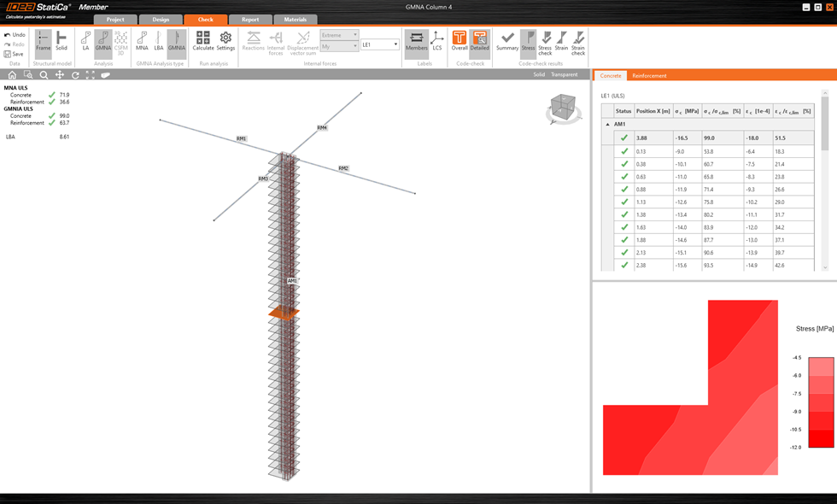
Task: Click the home view icon
Action: pyautogui.click(x=12, y=75)
